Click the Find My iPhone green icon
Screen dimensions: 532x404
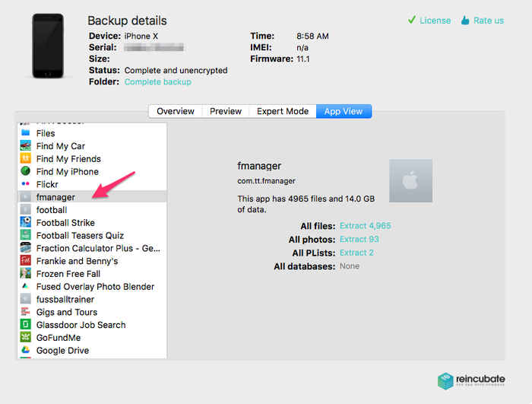(25, 171)
